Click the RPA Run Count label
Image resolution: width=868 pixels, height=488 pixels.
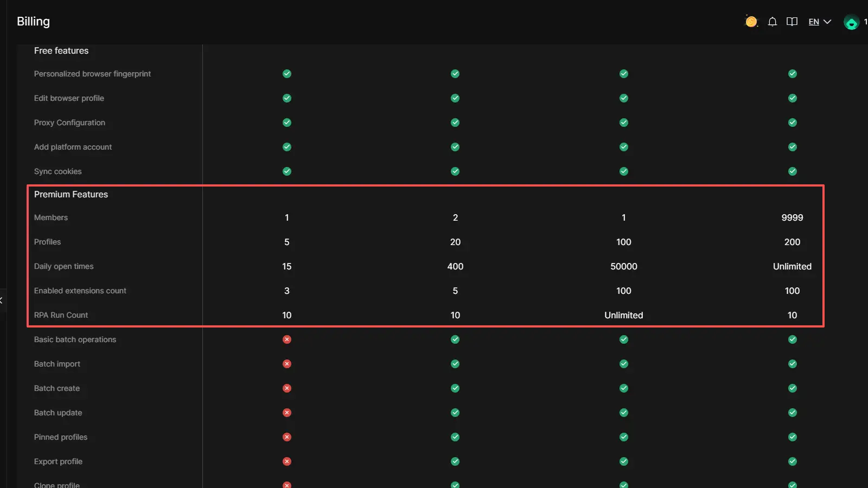[x=61, y=315]
